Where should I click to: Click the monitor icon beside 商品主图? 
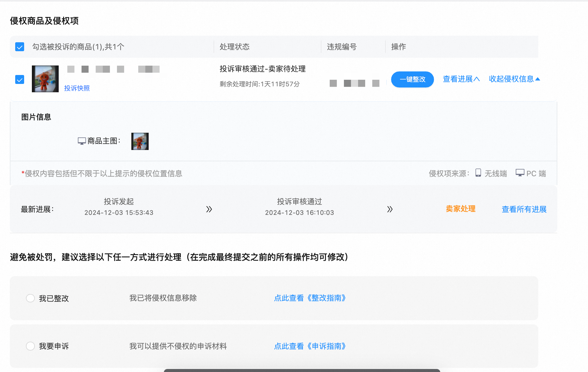coord(82,141)
